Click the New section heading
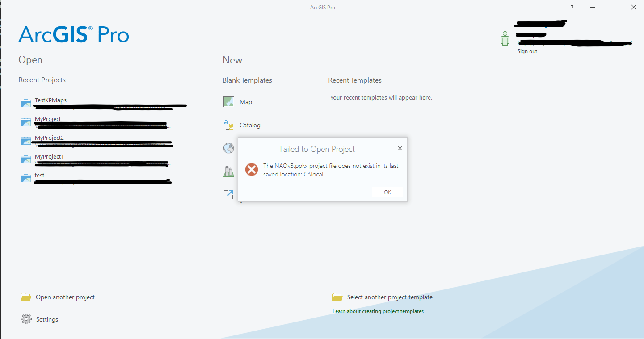 pyautogui.click(x=232, y=60)
